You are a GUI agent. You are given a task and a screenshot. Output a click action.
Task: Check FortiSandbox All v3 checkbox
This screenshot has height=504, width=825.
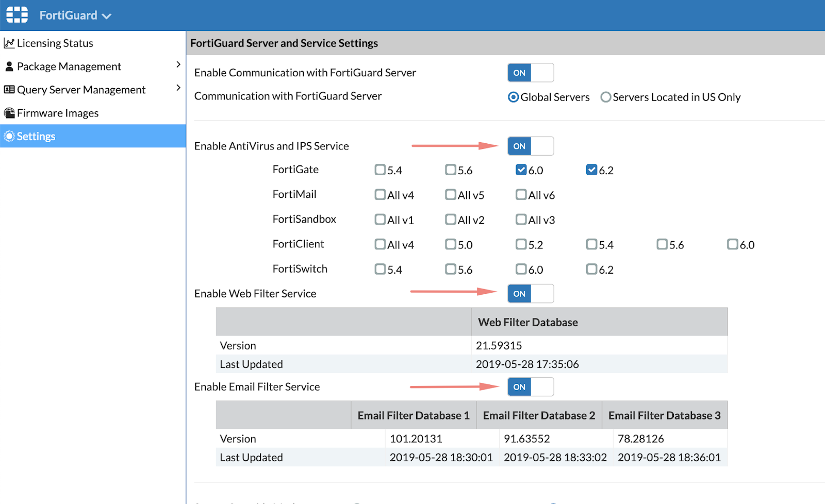tap(521, 219)
